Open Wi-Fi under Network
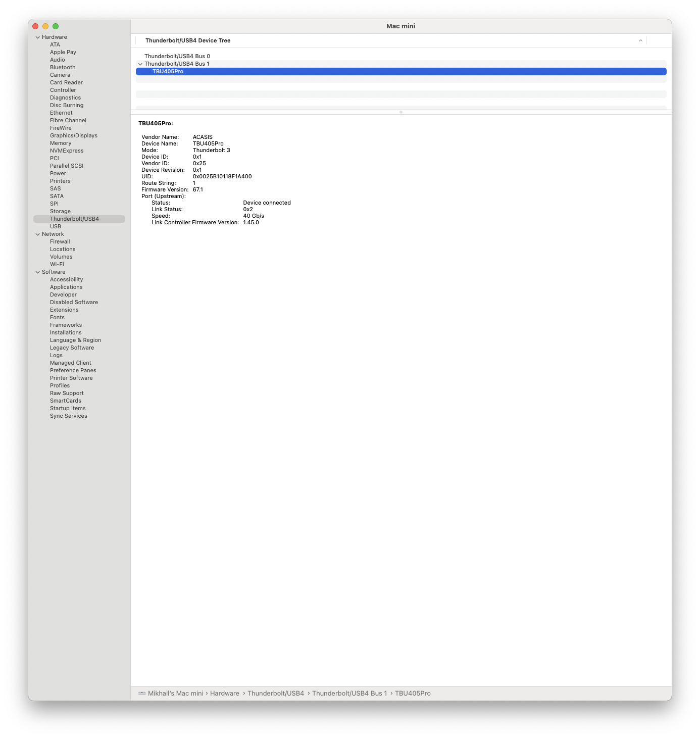Screen dimensions: 700x738 tap(57, 265)
